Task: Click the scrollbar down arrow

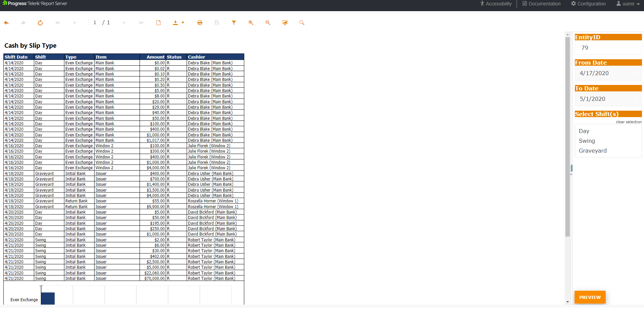Action: pyautogui.click(x=567, y=302)
